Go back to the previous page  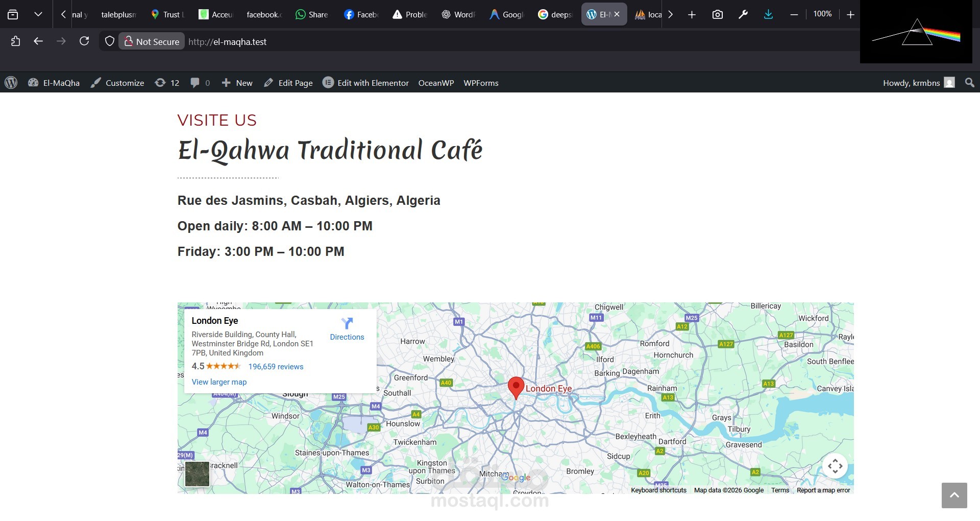click(38, 41)
